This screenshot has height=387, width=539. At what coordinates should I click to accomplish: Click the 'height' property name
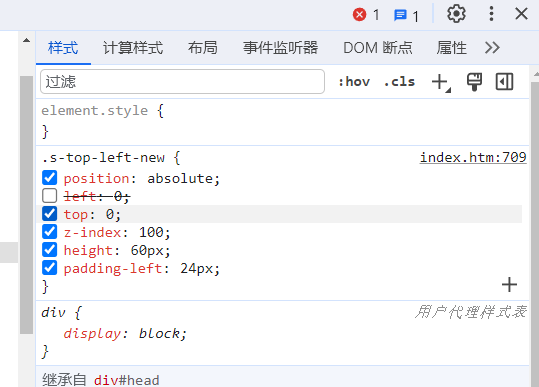(88, 251)
